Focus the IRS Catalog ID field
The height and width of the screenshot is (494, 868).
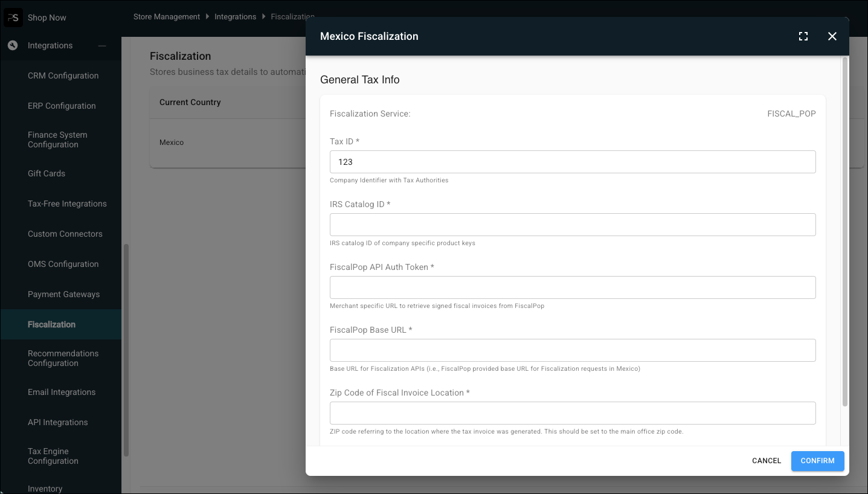click(x=573, y=225)
